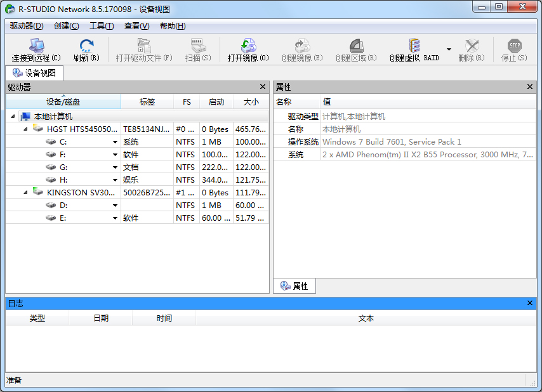The height and width of the screenshot is (392, 542).
Task: Click the 日期 log column header
Action: click(100, 318)
